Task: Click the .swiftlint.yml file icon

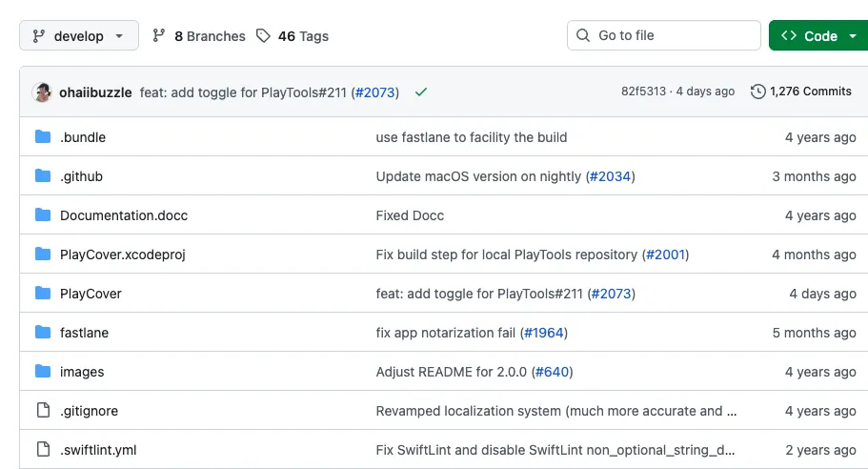Action: (x=43, y=450)
